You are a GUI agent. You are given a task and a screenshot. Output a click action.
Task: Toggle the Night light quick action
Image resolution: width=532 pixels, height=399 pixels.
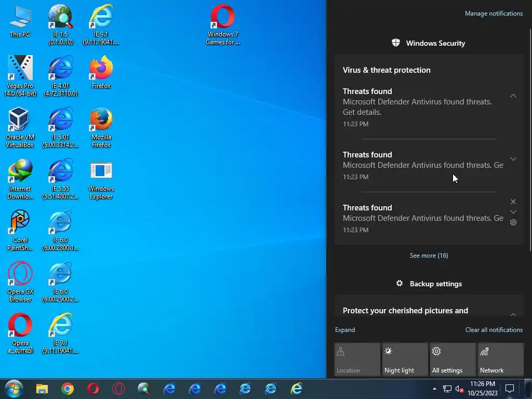pos(405,360)
